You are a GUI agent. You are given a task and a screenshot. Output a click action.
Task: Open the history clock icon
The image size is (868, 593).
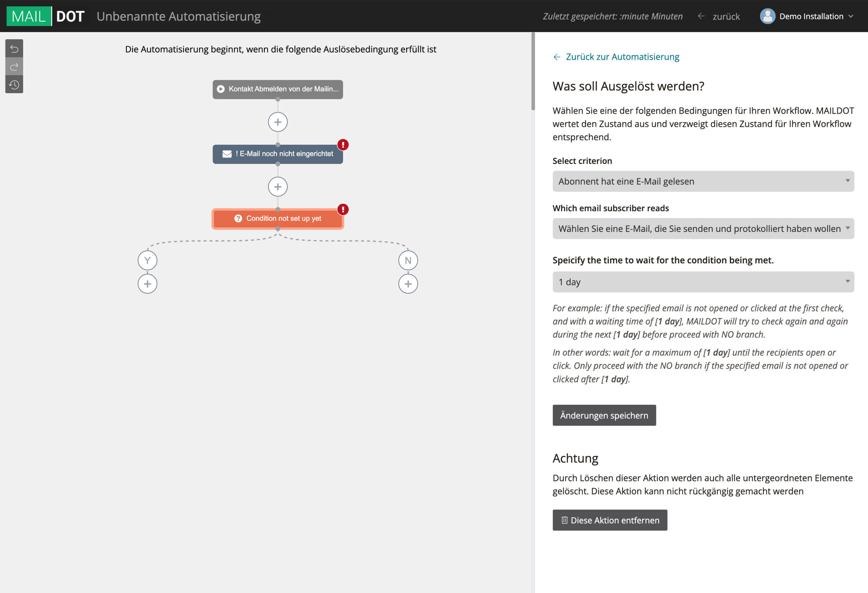coord(14,85)
